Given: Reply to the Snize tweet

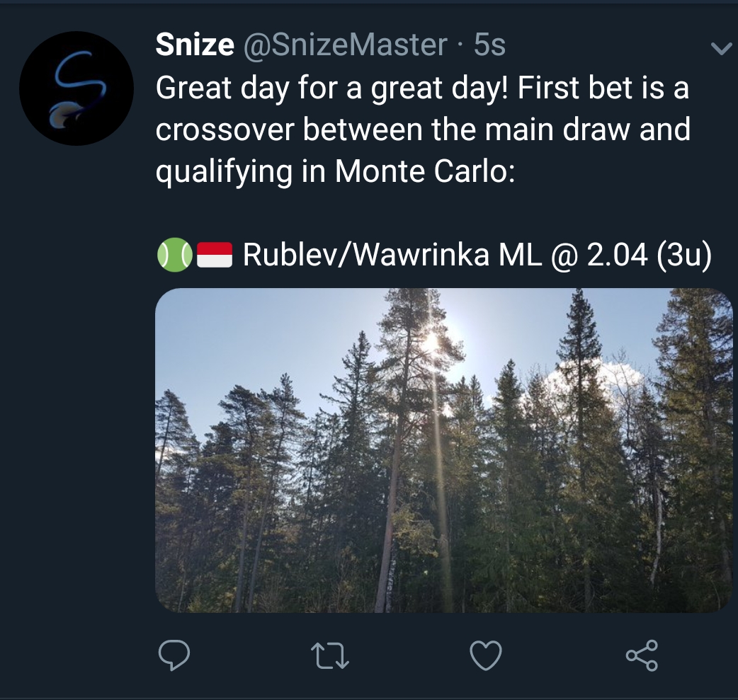Looking at the screenshot, I should 174,655.
